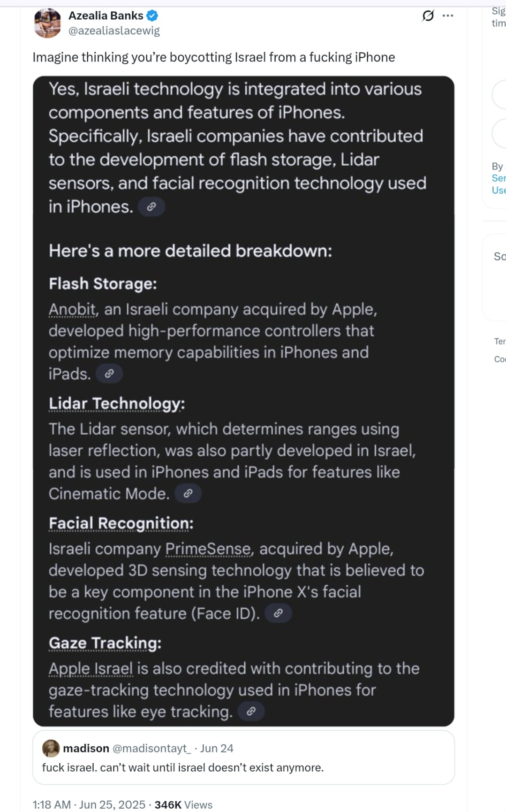Click the 1:18 AM · Jun 25, 2025 timestamp
This screenshot has height=812, width=506.
pos(89,804)
